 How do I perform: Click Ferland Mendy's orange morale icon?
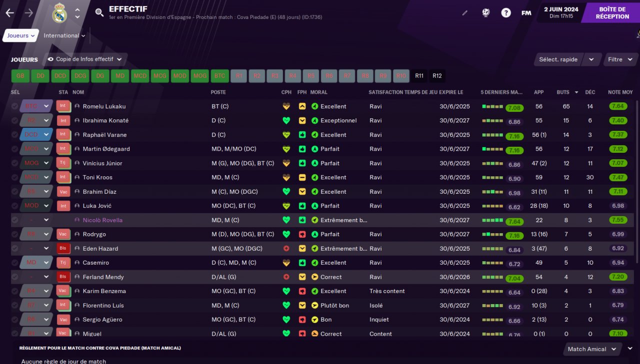pyautogui.click(x=314, y=277)
